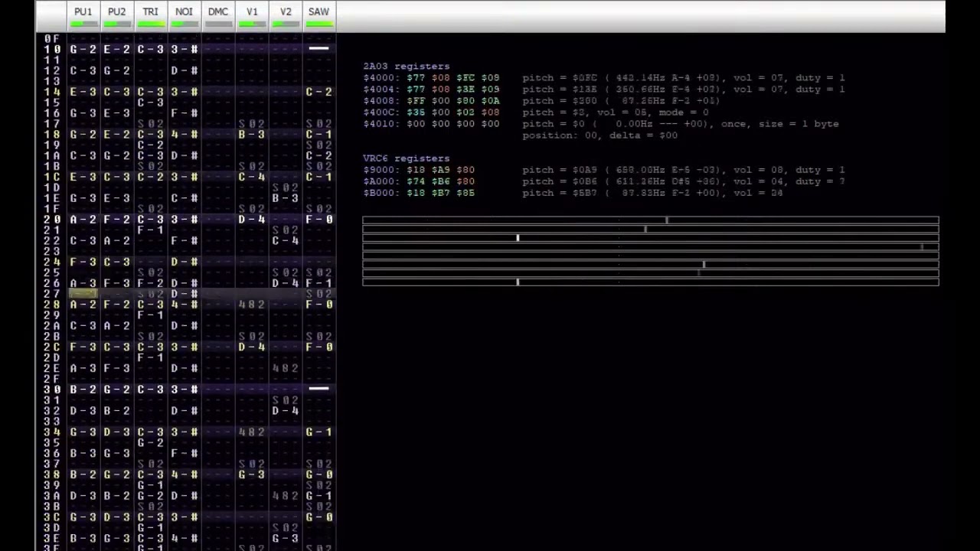The width and height of the screenshot is (980, 551).
Task: Mute the PU1 channel header
Action: [x=83, y=15]
